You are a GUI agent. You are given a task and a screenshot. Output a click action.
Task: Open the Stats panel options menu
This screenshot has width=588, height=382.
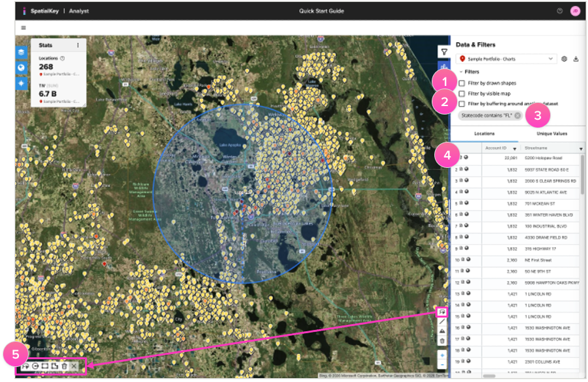pos(78,46)
